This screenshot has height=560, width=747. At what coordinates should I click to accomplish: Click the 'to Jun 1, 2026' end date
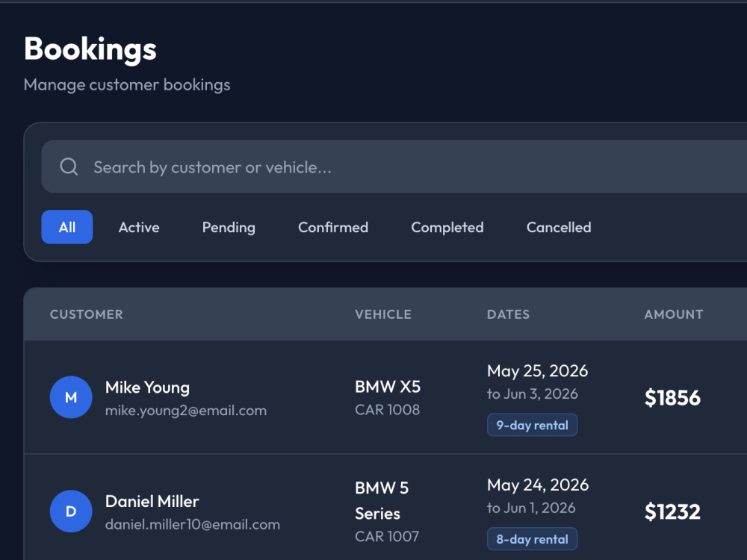tap(531, 508)
